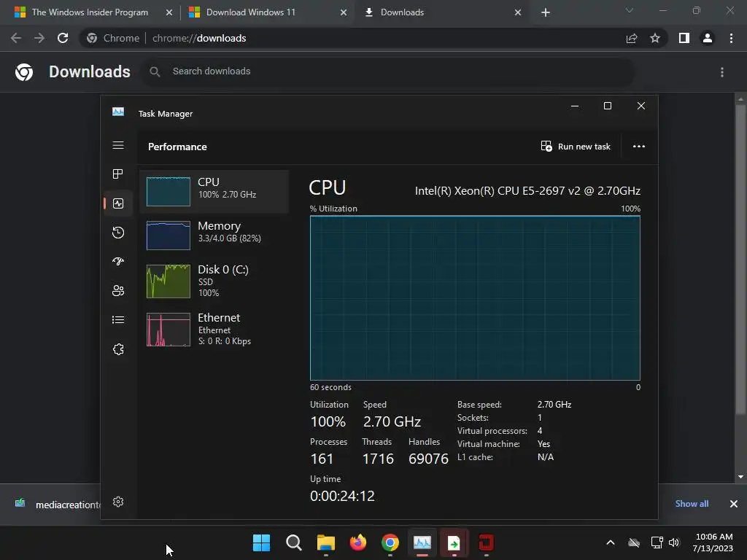Click Up time value 0:00:24:12

pos(342,496)
